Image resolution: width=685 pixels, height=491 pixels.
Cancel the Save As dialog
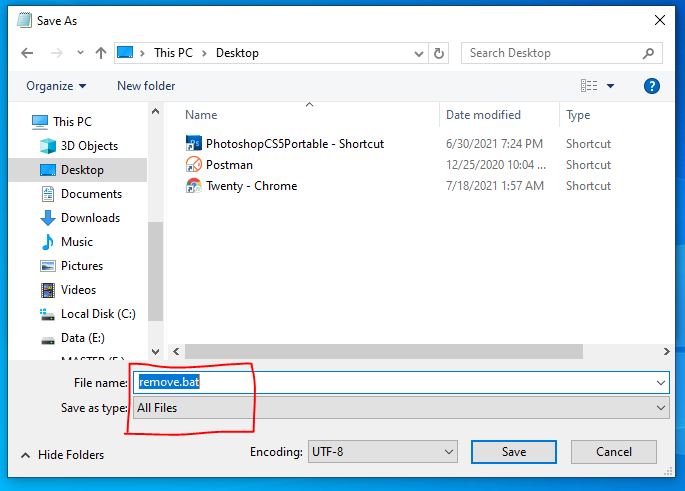[x=613, y=452]
